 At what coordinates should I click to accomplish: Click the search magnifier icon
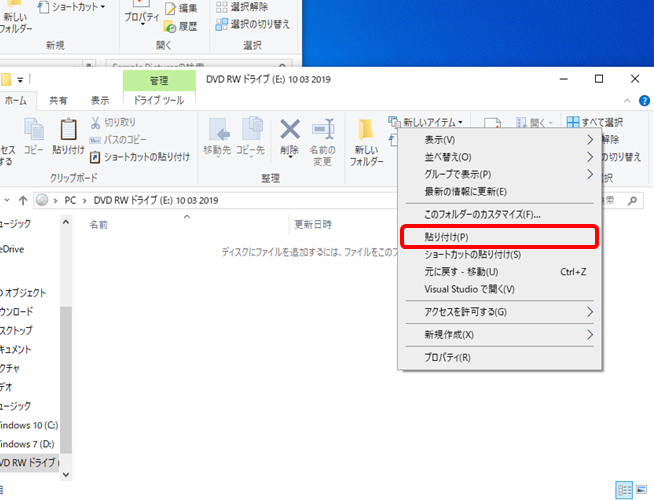tap(632, 201)
